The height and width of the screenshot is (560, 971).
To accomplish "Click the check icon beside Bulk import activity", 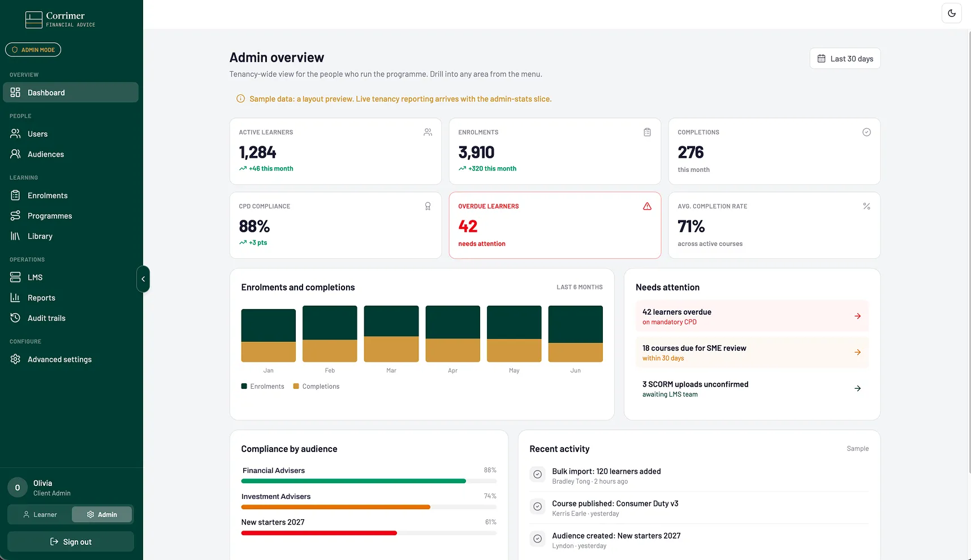I will [x=537, y=475].
